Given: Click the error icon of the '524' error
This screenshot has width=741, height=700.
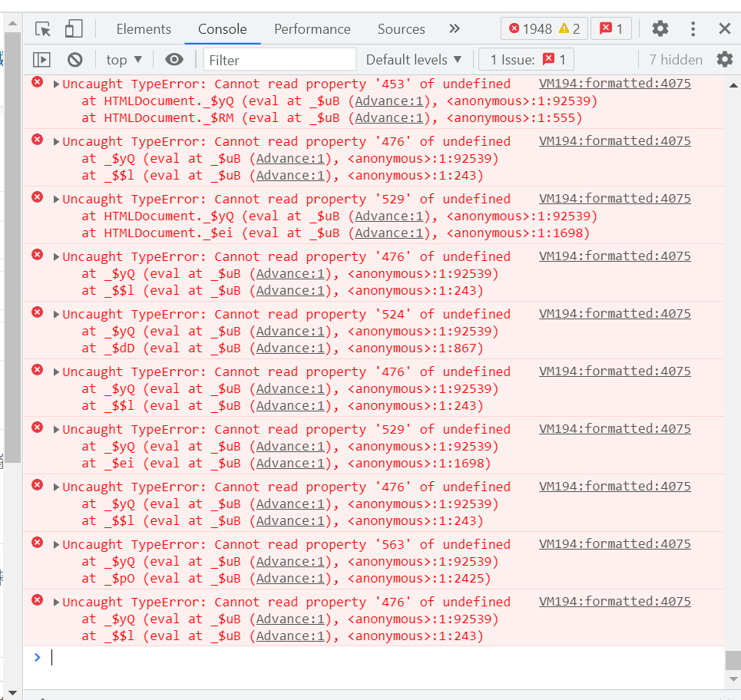Looking at the screenshot, I should click(38, 312).
